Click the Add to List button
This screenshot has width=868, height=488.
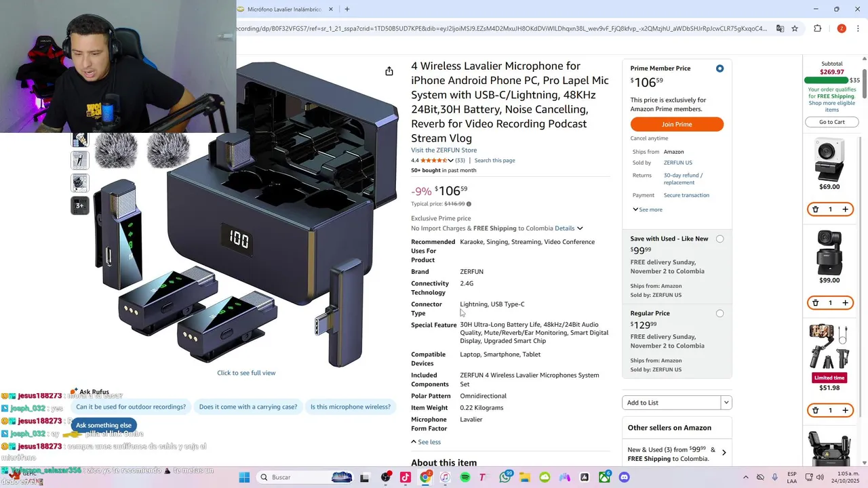click(671, 403)
